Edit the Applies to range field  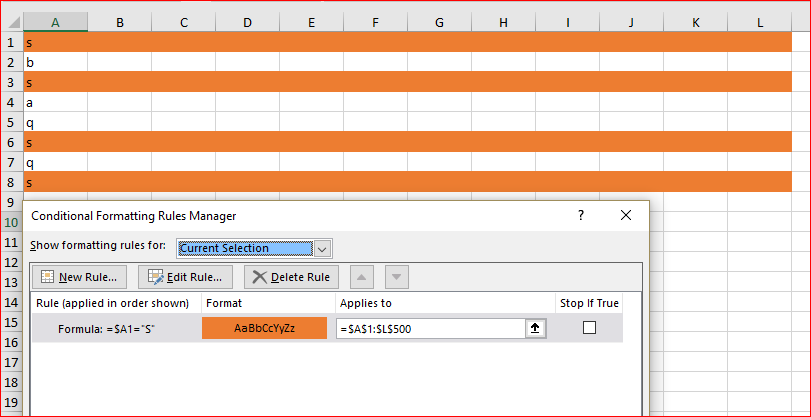[x=431, y=329]
